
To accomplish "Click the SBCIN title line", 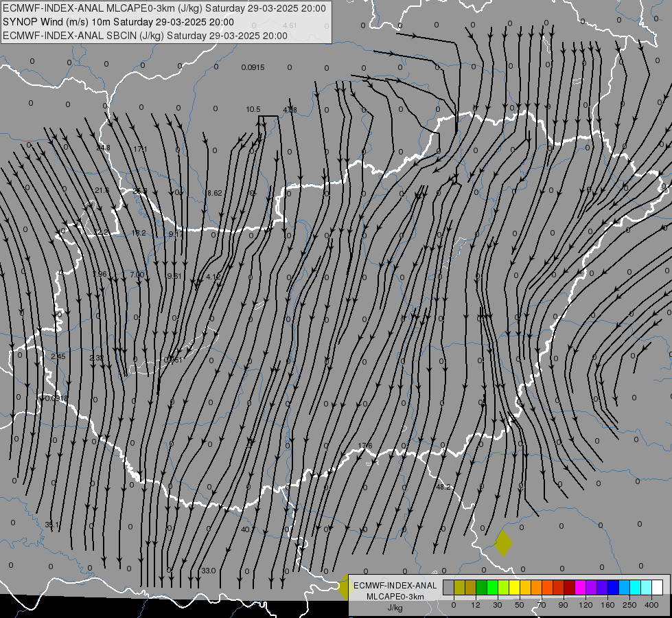I will click(x=145, y=36).
